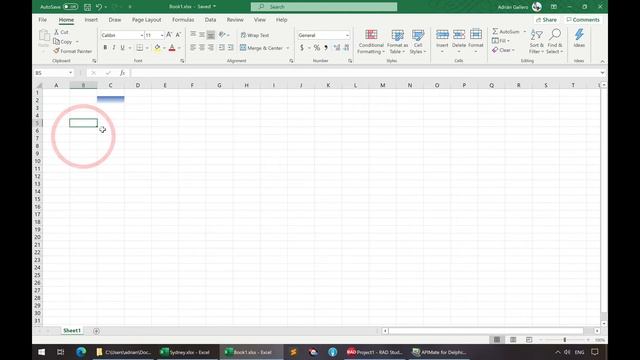
Task: Click the Copy button
Action: [63, 42]
